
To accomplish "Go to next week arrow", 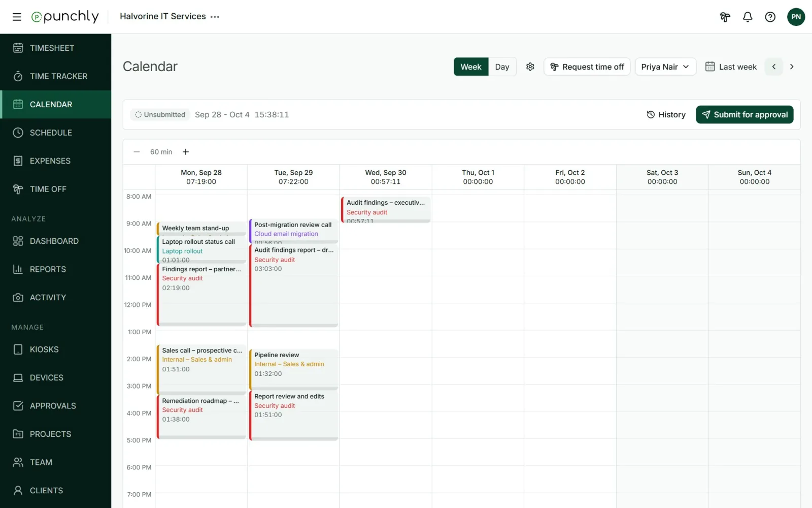I will 792,67.
